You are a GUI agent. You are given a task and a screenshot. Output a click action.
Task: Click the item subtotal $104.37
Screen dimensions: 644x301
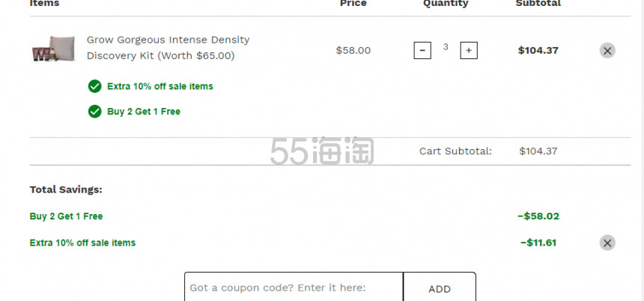(538, 50)
